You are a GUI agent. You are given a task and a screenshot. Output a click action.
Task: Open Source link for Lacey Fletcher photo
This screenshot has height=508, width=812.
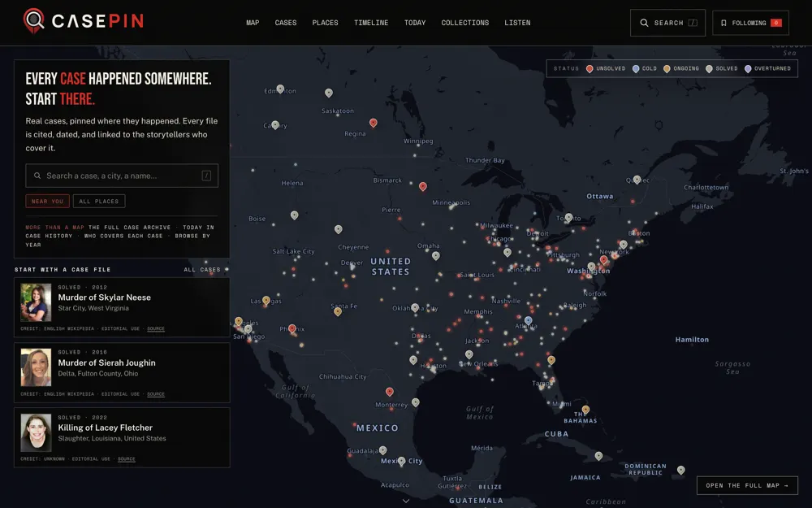pyautogui.click(x=127, y=458)
